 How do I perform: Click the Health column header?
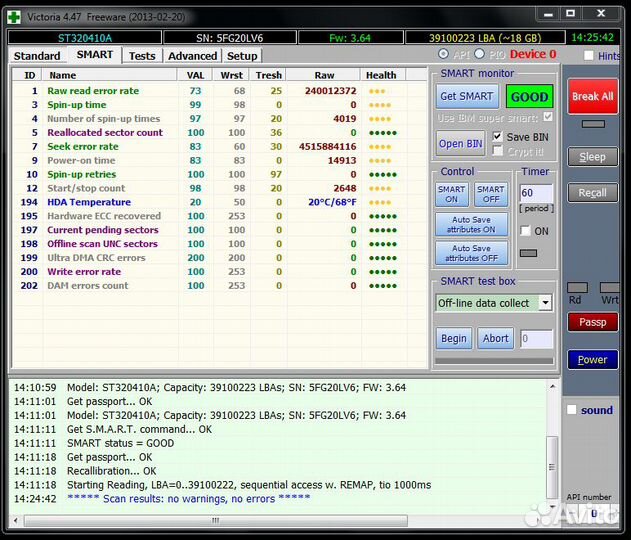pyautogui.click(x=381, y=75)
